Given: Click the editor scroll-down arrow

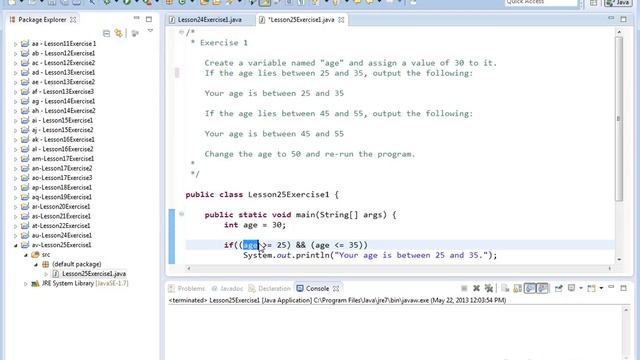Looking at the screenshot, I should pos(619,260).
